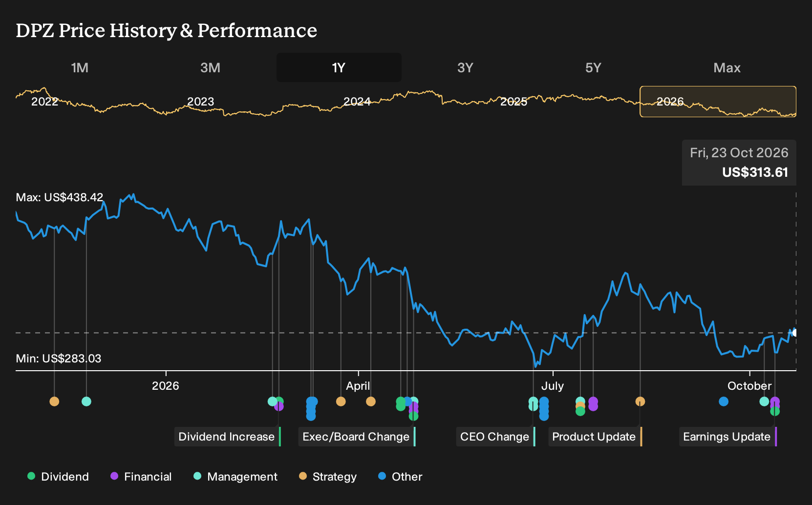Click the orange Strategy marker above Product Update
This screenshot has height=505, width=812.
(x=640, y=401)
